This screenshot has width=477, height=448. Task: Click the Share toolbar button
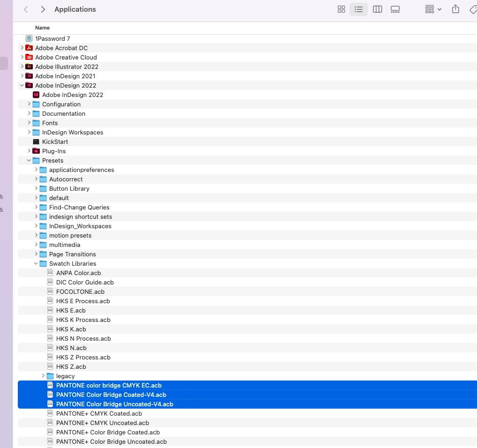[x=455, y=9]
